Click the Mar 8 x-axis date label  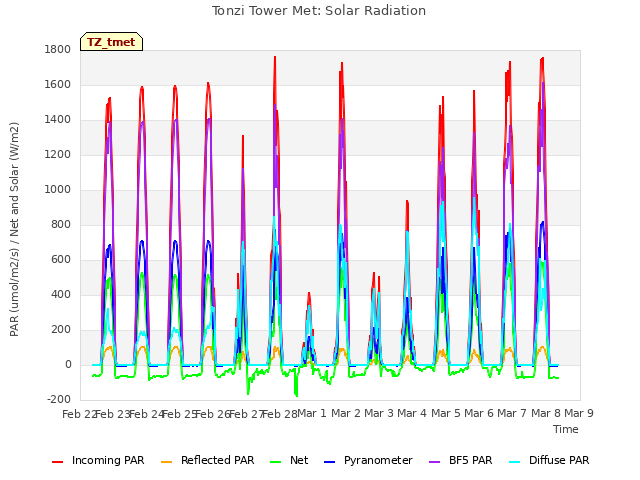[546, 413]
